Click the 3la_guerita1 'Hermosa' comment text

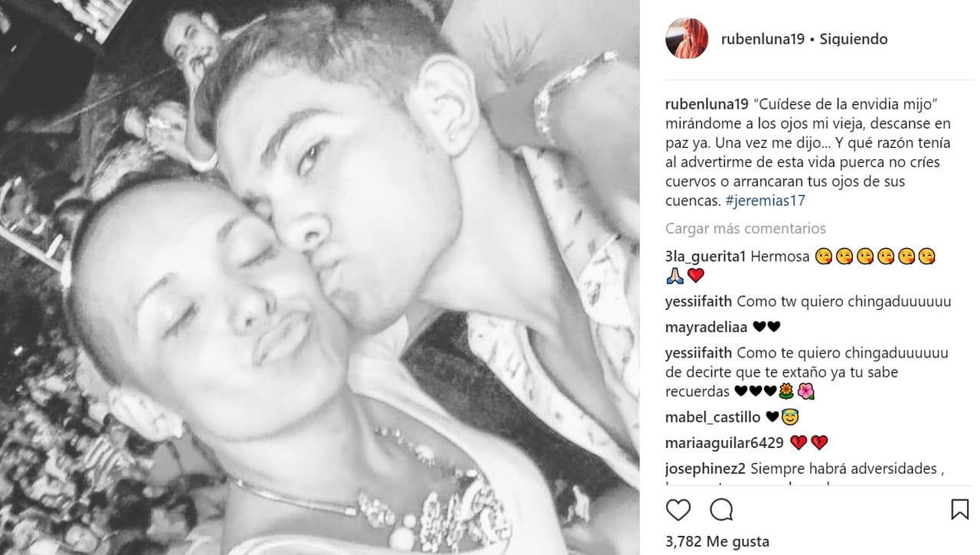pos(780,256)
